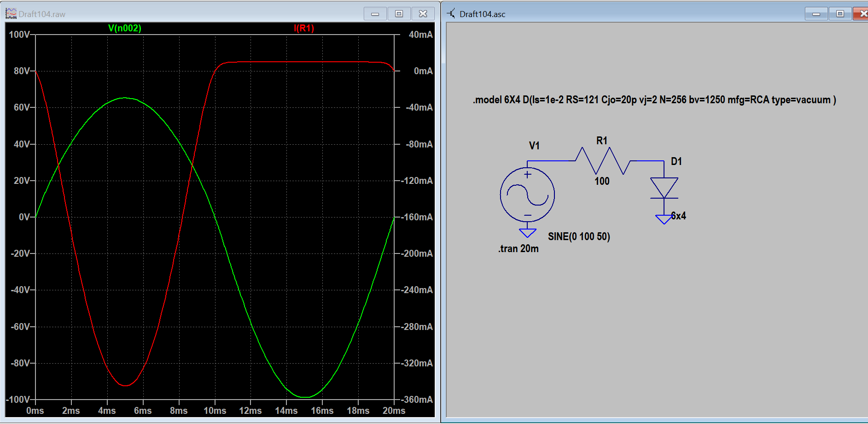Image resolution: width=868 pixels, height=424 pixels.
Task: Select resistor R1 symbol in schematic
Action: (x=602, y=161)
